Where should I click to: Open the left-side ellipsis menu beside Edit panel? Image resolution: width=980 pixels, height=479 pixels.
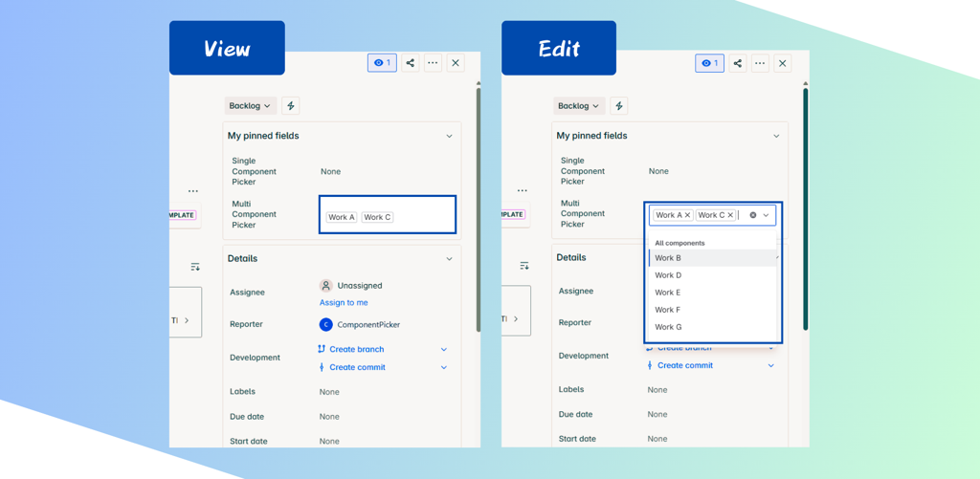tap(523, 190)
